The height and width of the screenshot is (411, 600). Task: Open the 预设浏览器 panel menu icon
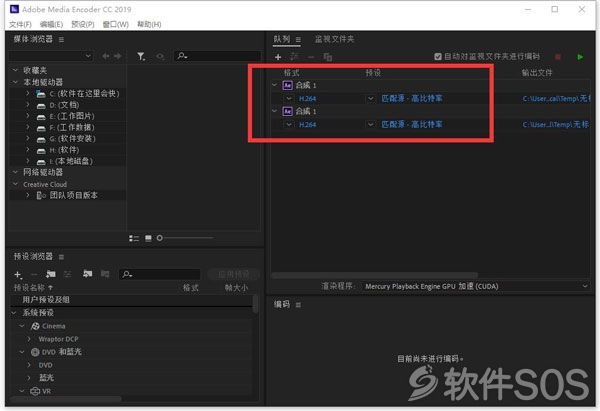61,257
